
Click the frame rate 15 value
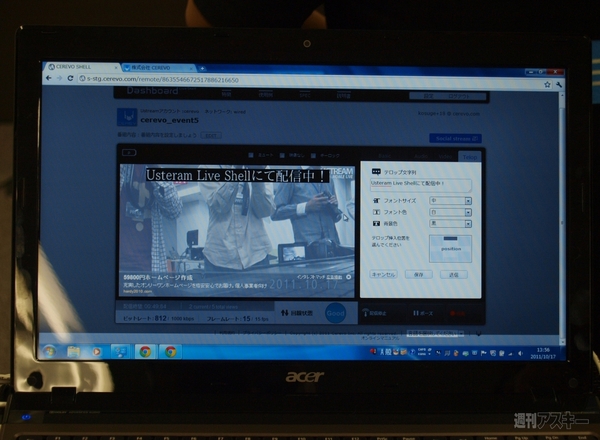[246, 318]
